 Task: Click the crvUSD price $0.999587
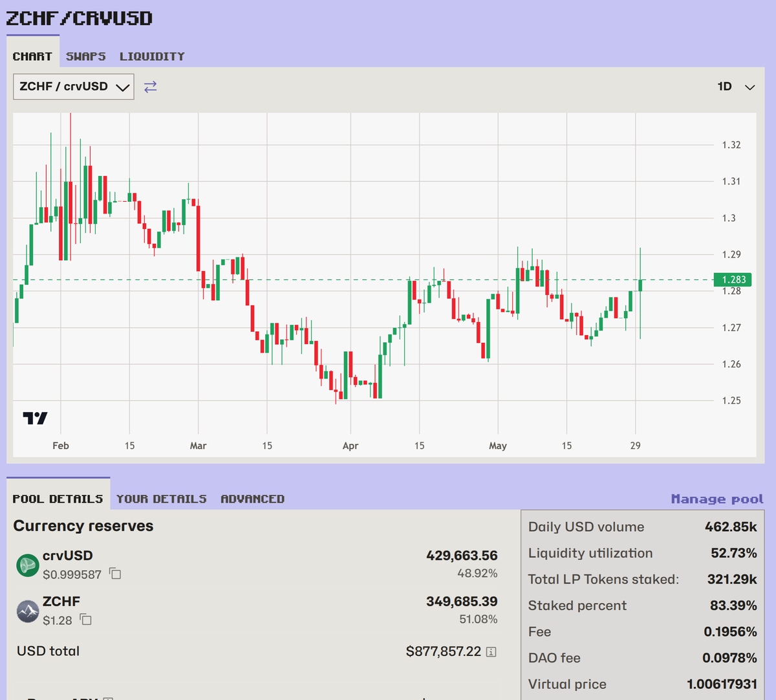72,574
